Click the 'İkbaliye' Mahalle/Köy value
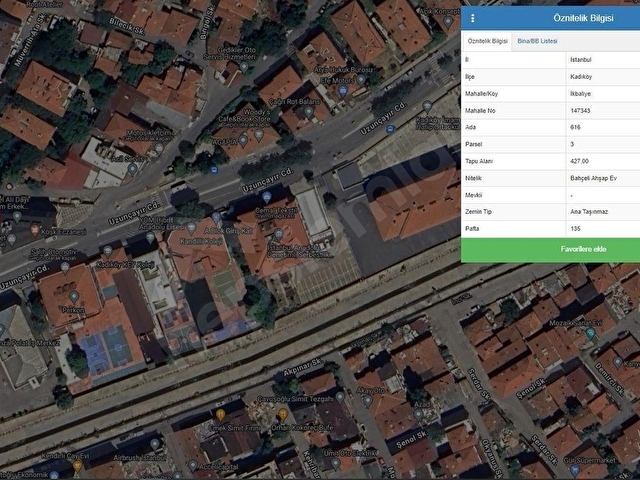Viewport: 640px width, 480px height. pyautogui.click(x=580, y=94)
